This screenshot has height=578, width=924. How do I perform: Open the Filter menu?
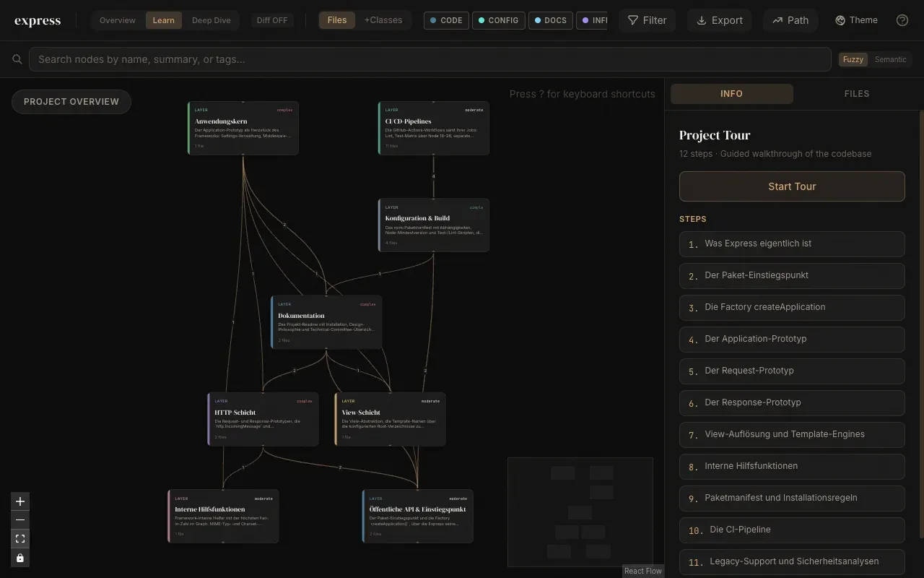tap(647, 20)
